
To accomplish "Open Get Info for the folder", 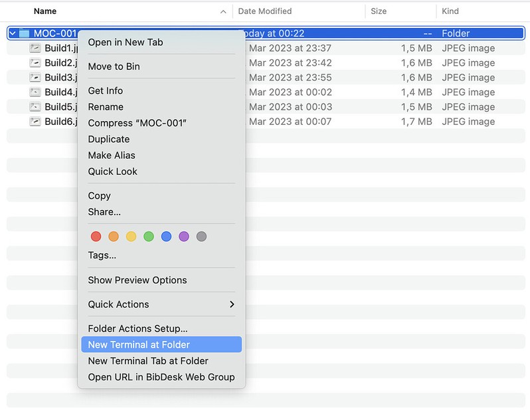I will point(105,91).
